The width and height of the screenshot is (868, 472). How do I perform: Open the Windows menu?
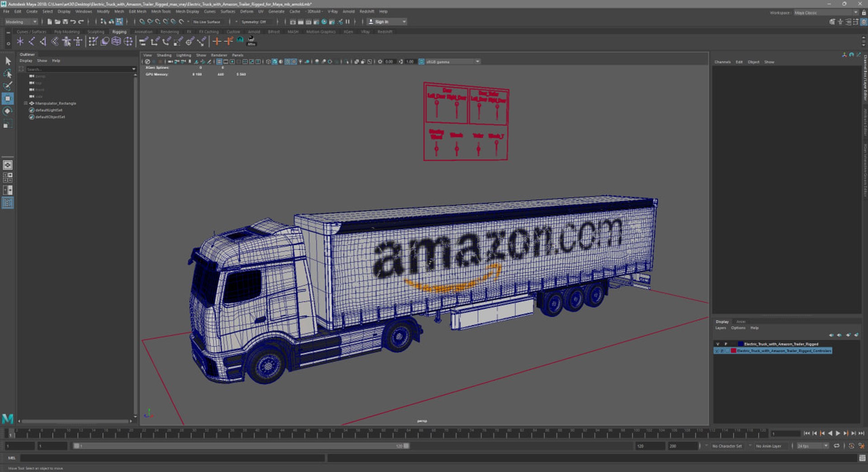coord(84,12)
